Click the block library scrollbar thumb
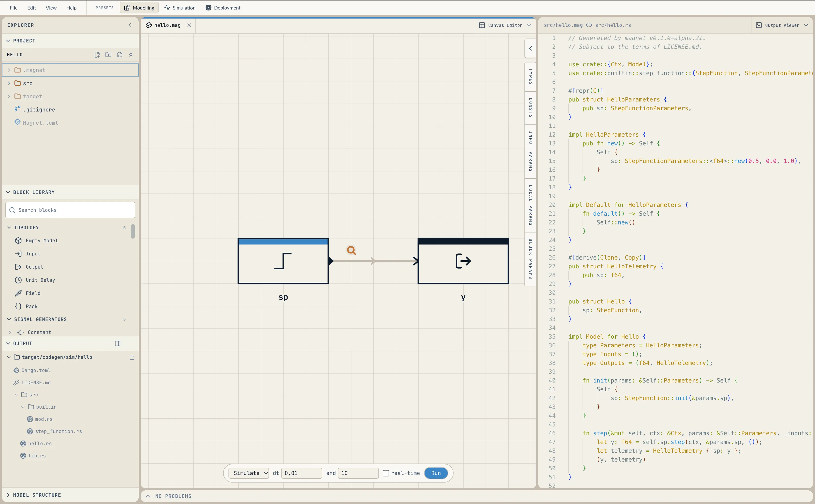Screen dimensions: 815x504 (133, 231)
